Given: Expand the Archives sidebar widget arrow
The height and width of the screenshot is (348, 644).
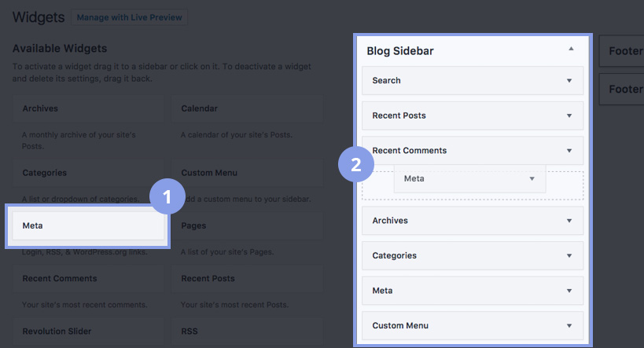Looking at the screenshot, I should 569,221.
